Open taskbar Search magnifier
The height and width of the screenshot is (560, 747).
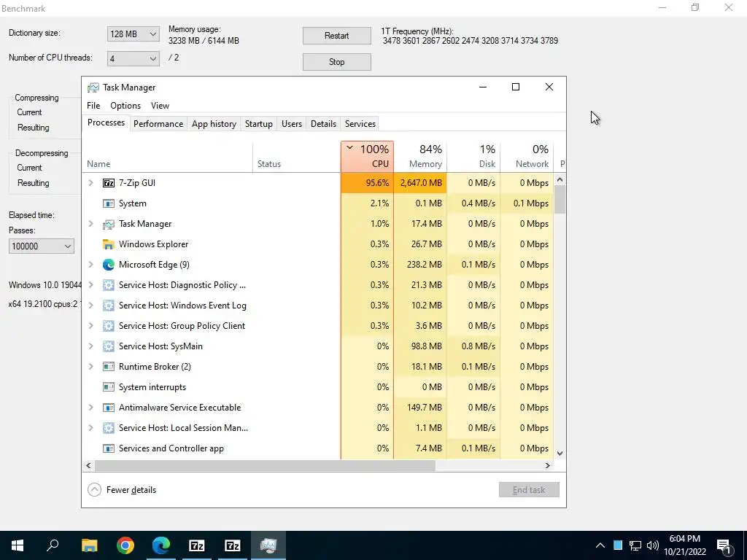[x=53, y=545]
